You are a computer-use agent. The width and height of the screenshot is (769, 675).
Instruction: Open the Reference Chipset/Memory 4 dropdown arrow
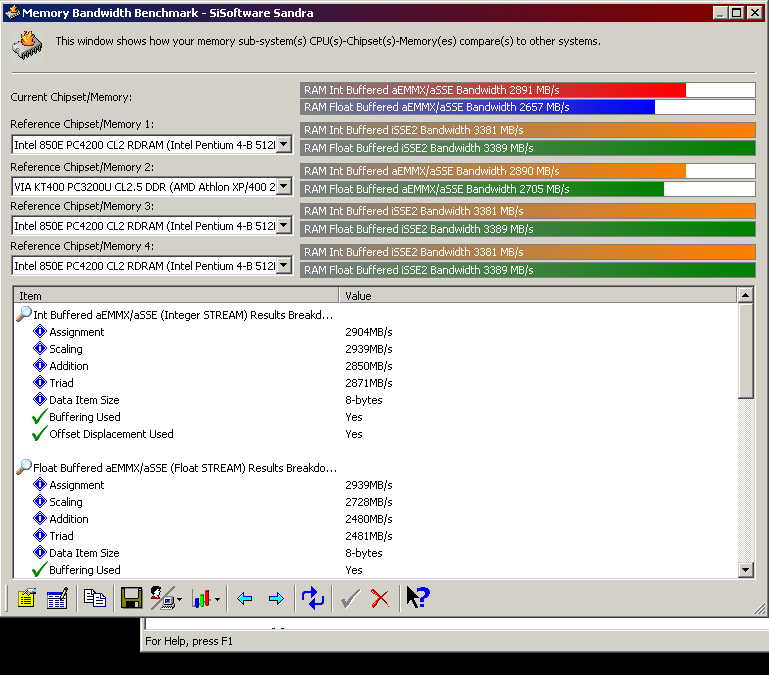pyautogui.click(x=283, y=265)
